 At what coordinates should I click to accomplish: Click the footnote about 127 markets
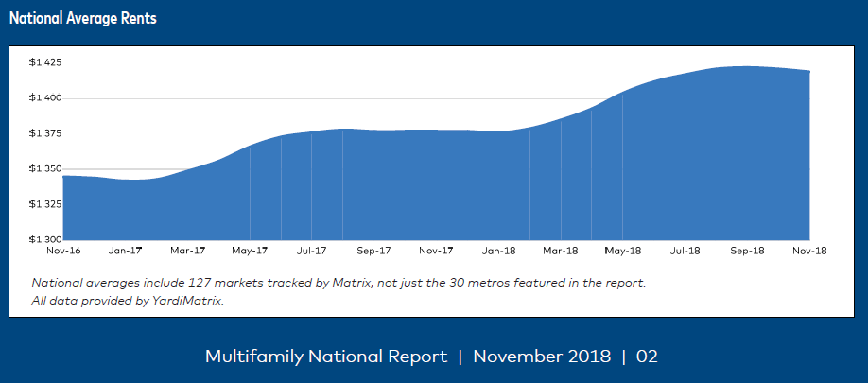pyautogui.click(x=339, y=283)
